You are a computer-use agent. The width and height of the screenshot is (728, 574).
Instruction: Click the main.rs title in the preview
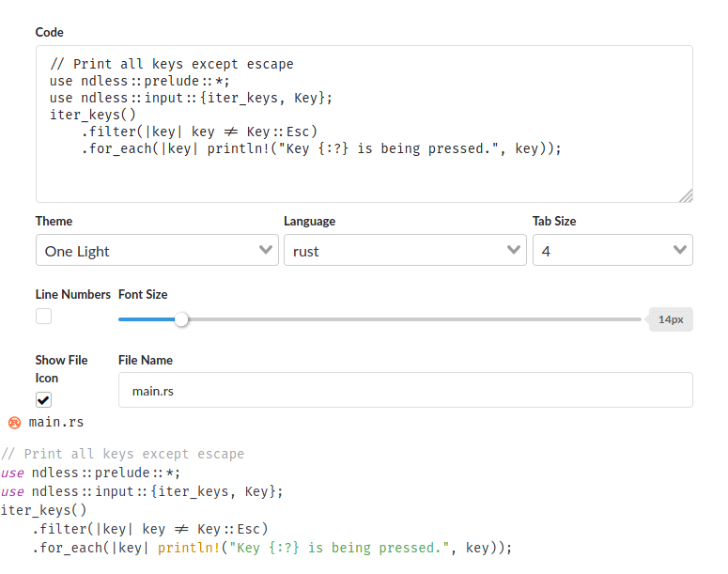click(x=56, y=422)
